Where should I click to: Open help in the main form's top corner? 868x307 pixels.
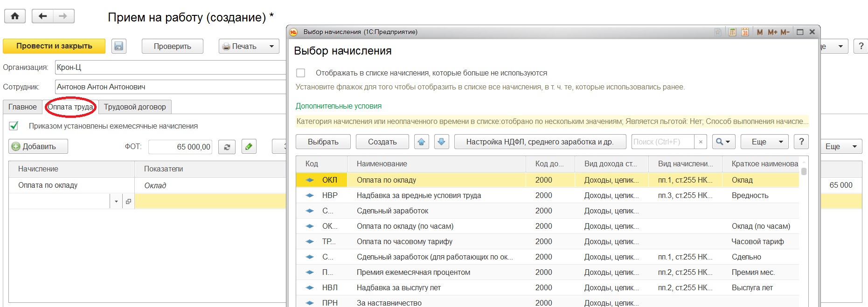pos(861,46)
